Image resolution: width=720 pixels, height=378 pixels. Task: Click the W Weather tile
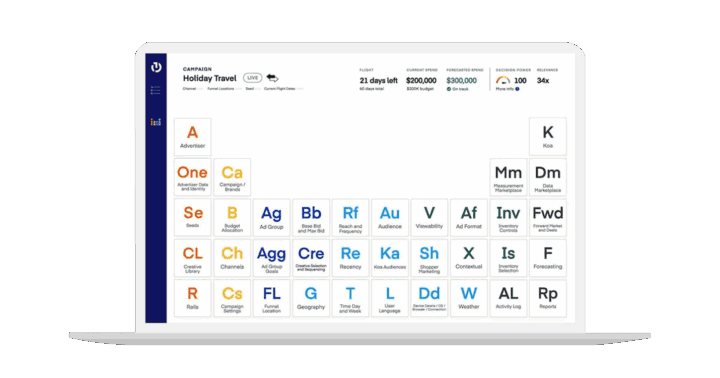pyautogui.click(x=469, y=298)
